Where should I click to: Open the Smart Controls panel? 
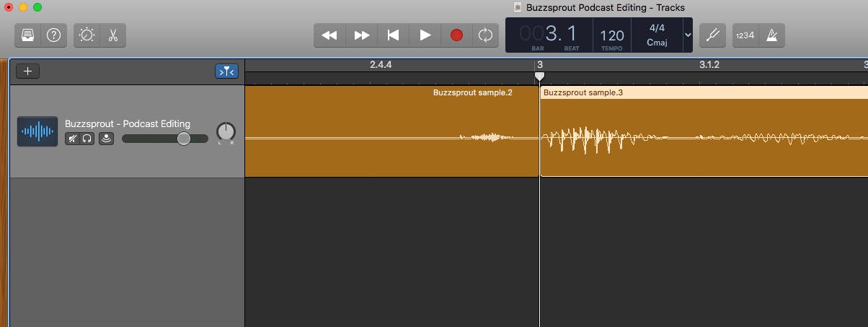(x=87, y=35)
